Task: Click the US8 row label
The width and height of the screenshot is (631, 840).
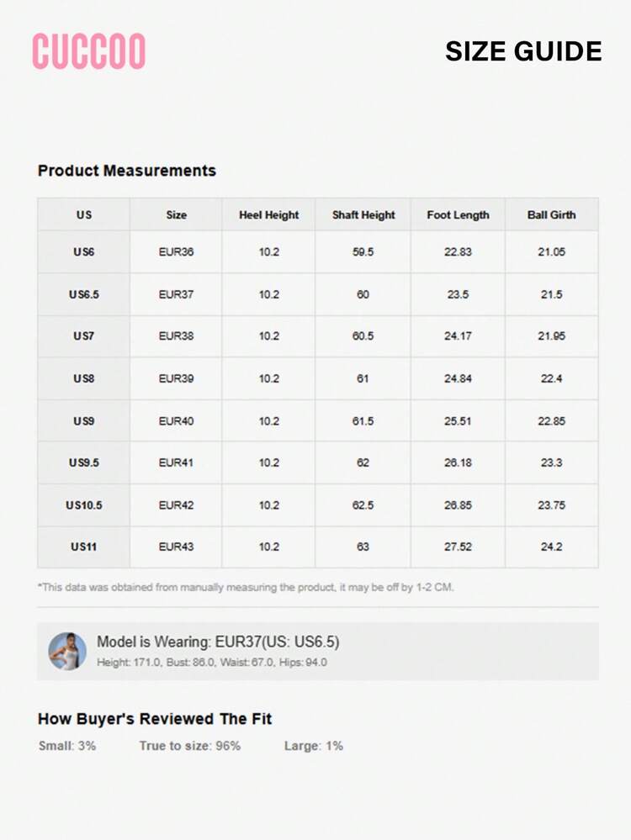Action: (x=83, y=378)
